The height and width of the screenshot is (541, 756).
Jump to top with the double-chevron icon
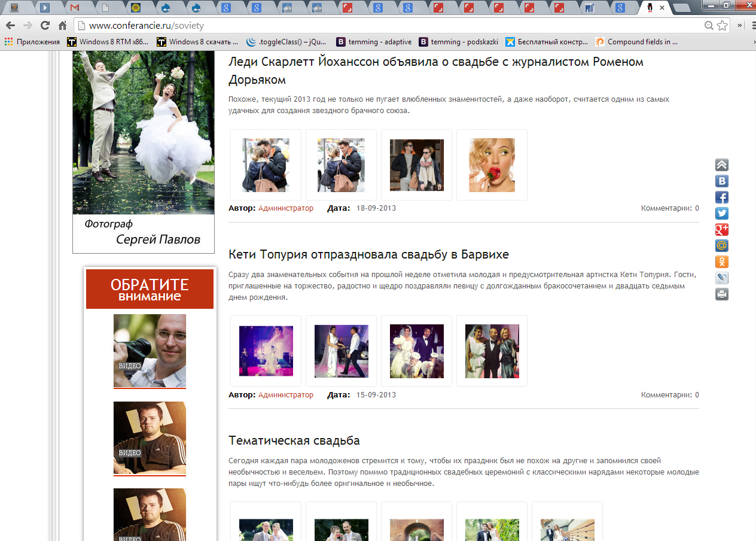click(x=722, y=165)
